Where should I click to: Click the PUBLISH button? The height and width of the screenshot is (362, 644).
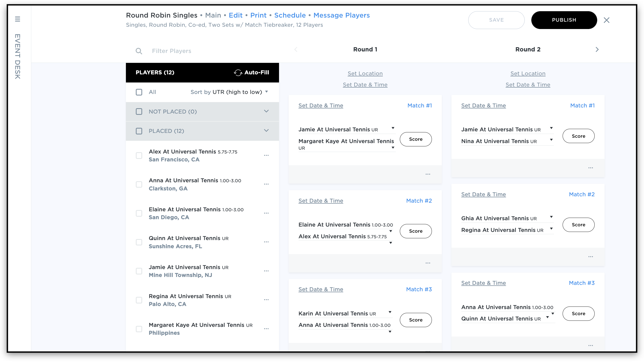(564, 20)
